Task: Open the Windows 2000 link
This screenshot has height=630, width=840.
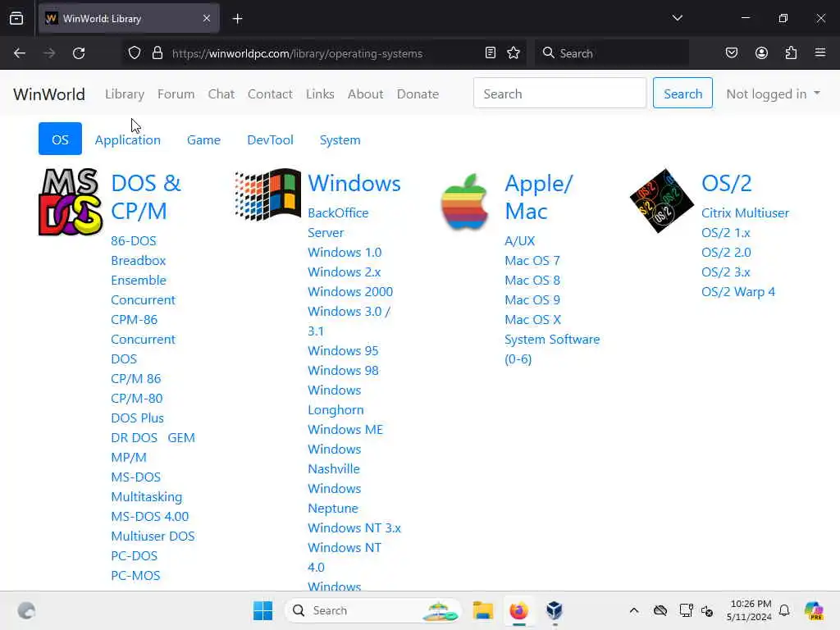Action: [350, 291]
